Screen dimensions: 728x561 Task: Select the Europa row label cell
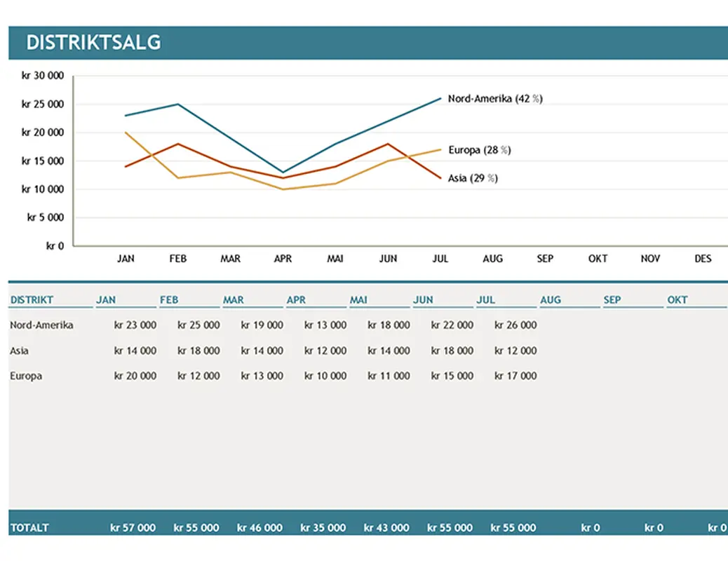(26, 376)
